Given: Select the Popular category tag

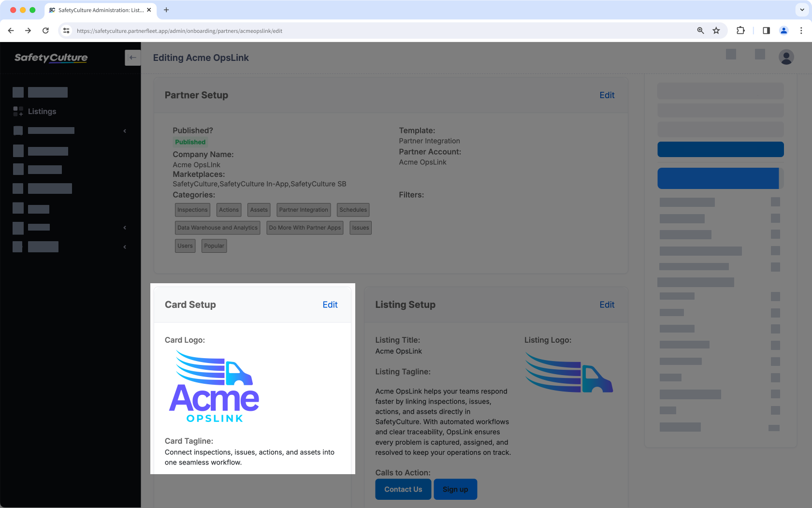Looking at the screenshot, I should (214, 246).
